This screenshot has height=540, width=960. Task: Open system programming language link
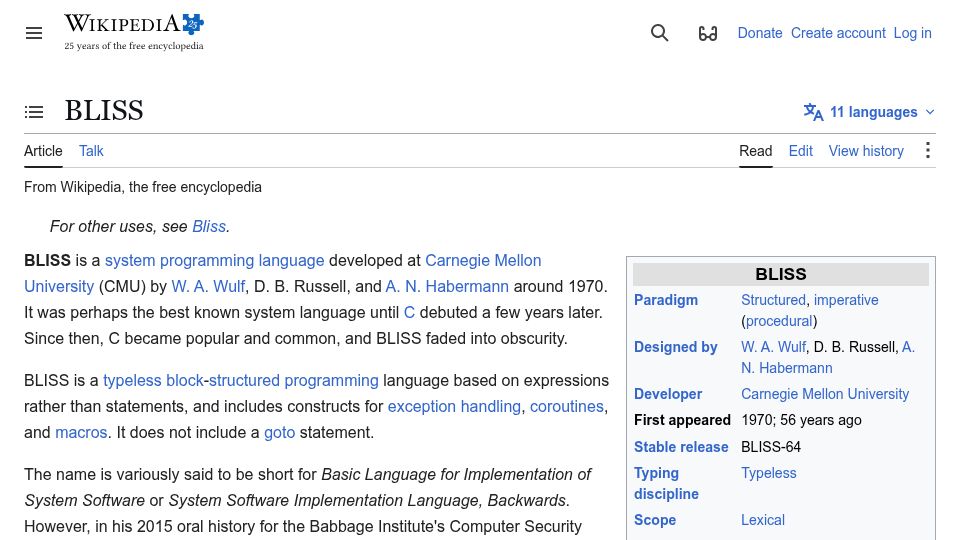214,260
